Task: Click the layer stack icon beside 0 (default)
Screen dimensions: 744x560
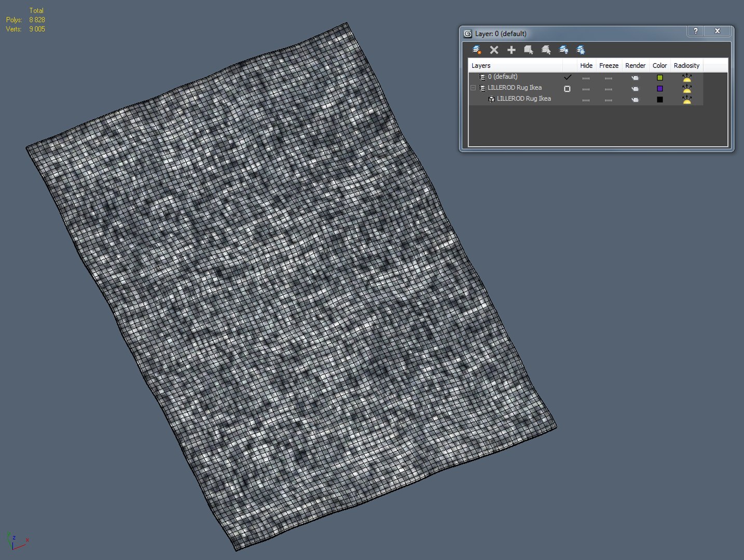Action: [483, 77]
